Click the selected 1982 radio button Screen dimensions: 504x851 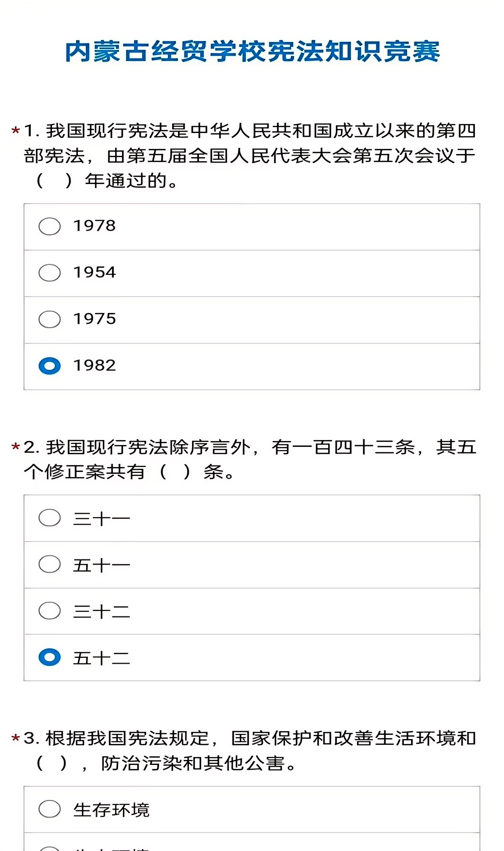pos(50,366)
